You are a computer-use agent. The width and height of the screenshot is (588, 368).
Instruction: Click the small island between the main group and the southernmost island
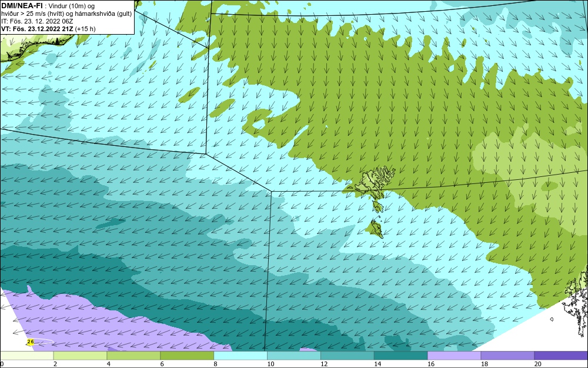pyautogui.click(x=377, y=206)
